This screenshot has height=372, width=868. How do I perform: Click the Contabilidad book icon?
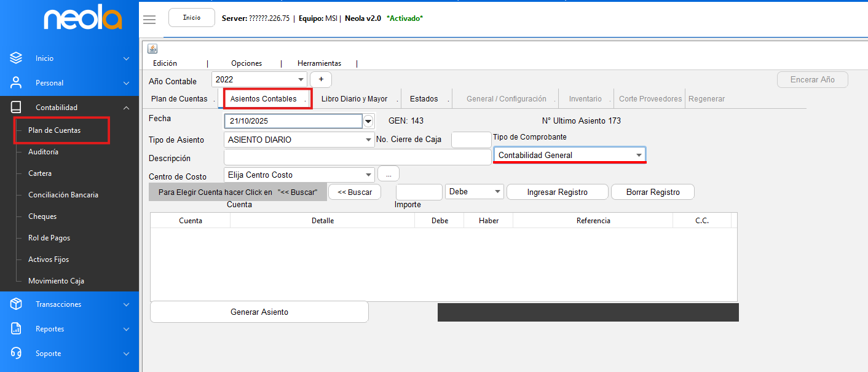tap(16, 108)
